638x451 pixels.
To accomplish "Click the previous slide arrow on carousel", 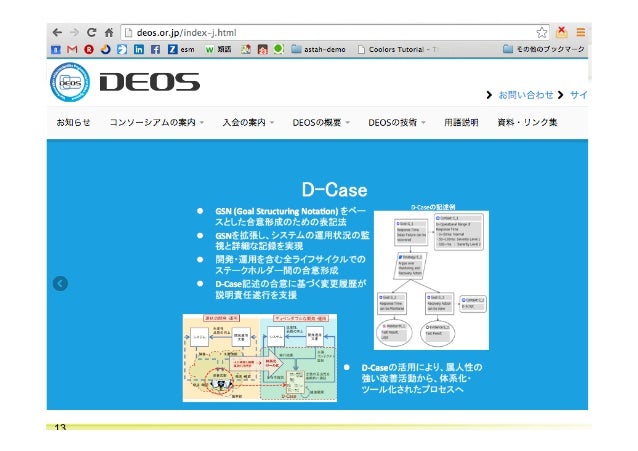I will (x=60, y=283).
